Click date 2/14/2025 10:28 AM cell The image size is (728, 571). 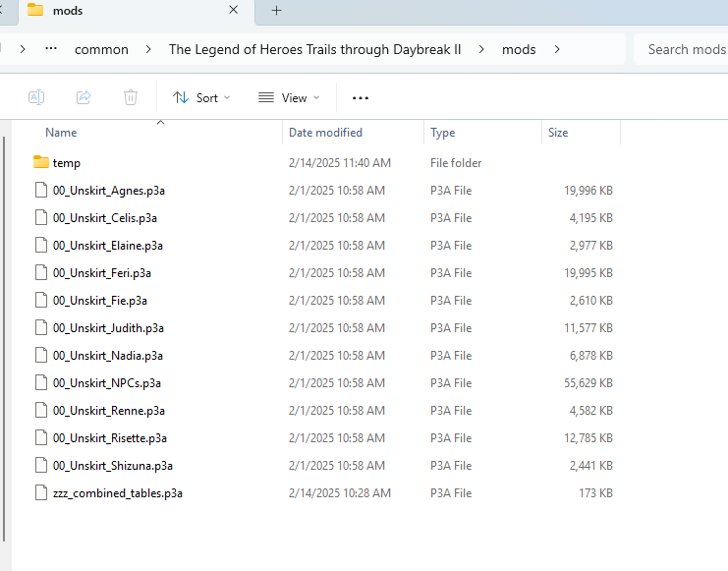340,493
